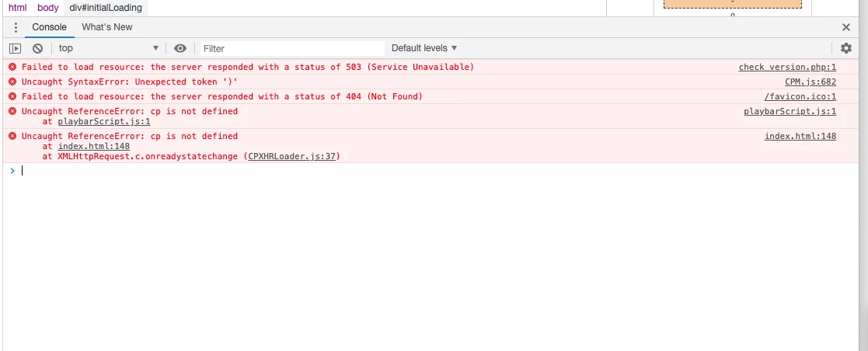Toggle the console sidebar panel icon
868x351 pixels.
coord(15,48)
